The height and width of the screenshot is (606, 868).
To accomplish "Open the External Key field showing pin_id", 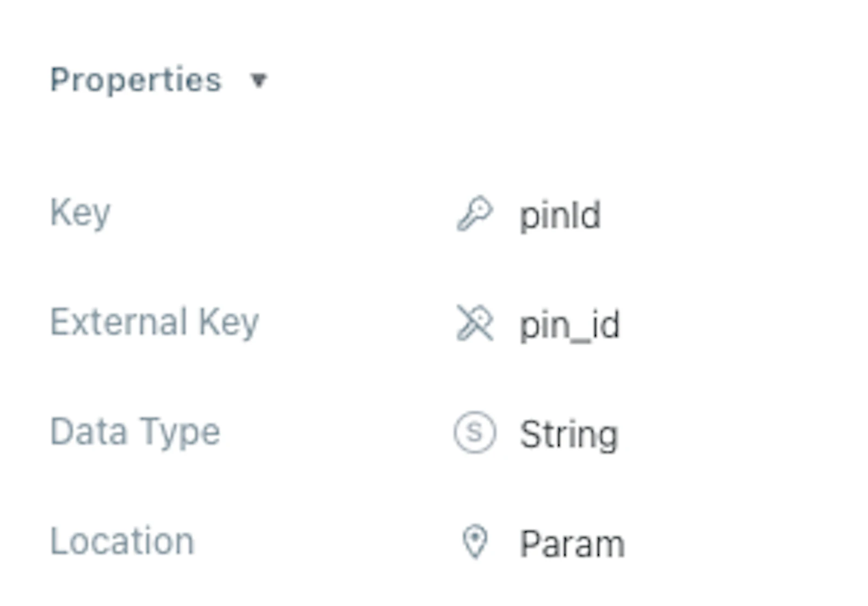I will [x=570, y=325].
